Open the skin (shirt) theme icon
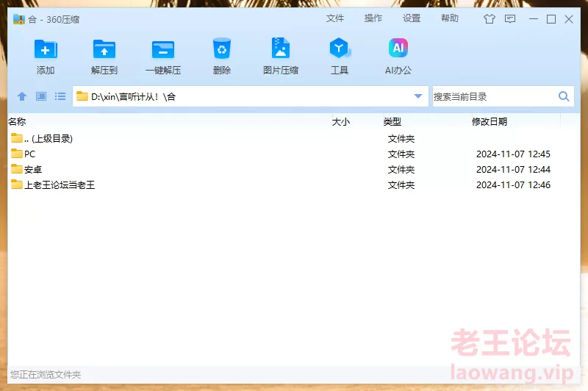Screen dimensions: 588x391 click(x=489, y=19)
